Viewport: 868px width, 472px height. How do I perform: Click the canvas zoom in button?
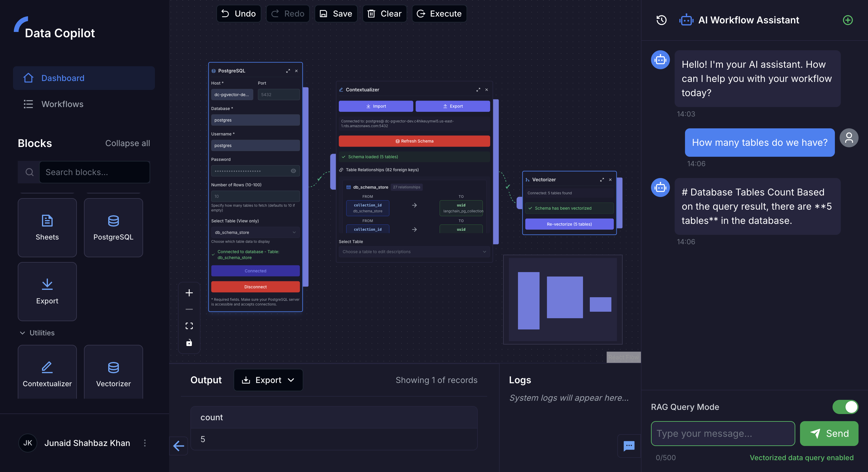pos(189,293)
